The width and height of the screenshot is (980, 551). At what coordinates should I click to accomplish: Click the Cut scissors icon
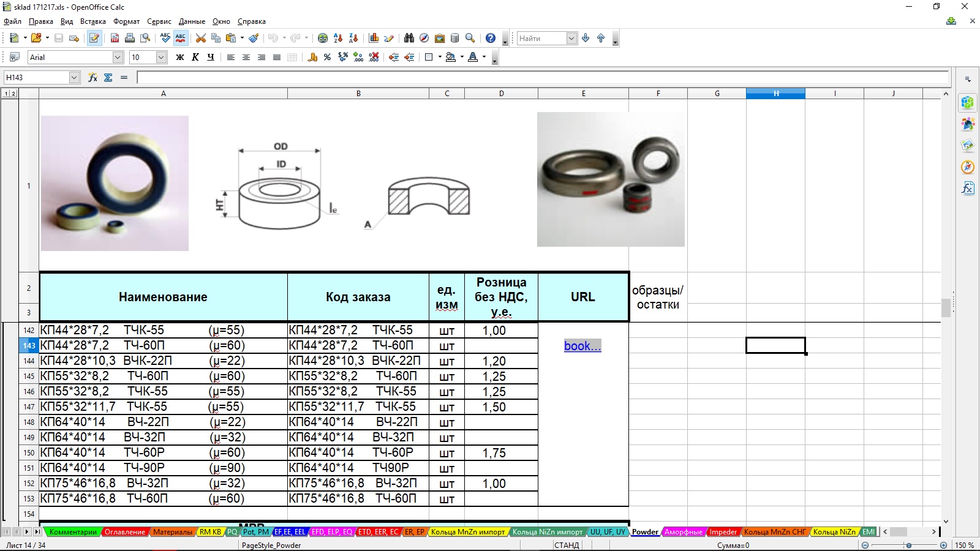200,38
